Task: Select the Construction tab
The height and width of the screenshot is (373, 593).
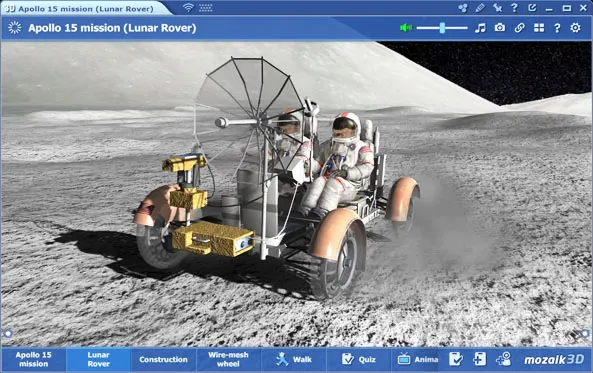Action: pos(163,359)
